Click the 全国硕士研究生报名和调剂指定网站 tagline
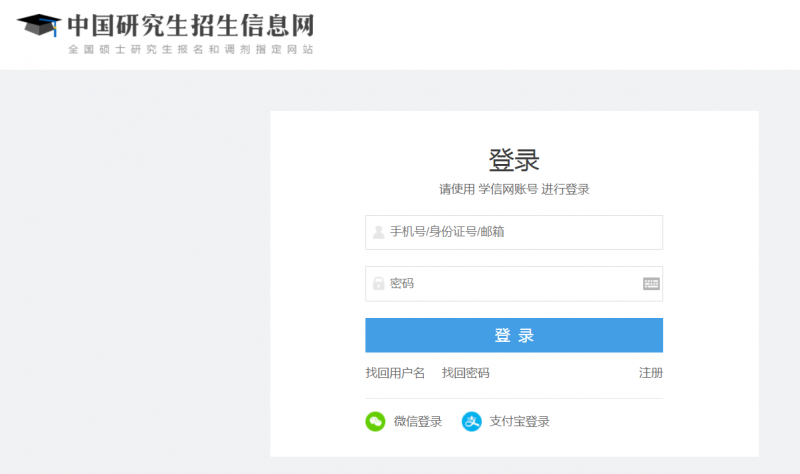The width and height of the screenshot is (800, 474). 190,49
